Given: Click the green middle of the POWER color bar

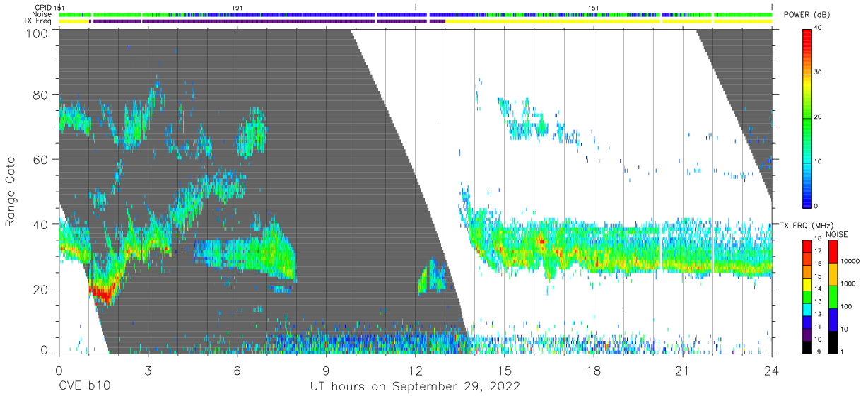Looking at the screenshot, I should pyautogui.click(x=807, y=117).
